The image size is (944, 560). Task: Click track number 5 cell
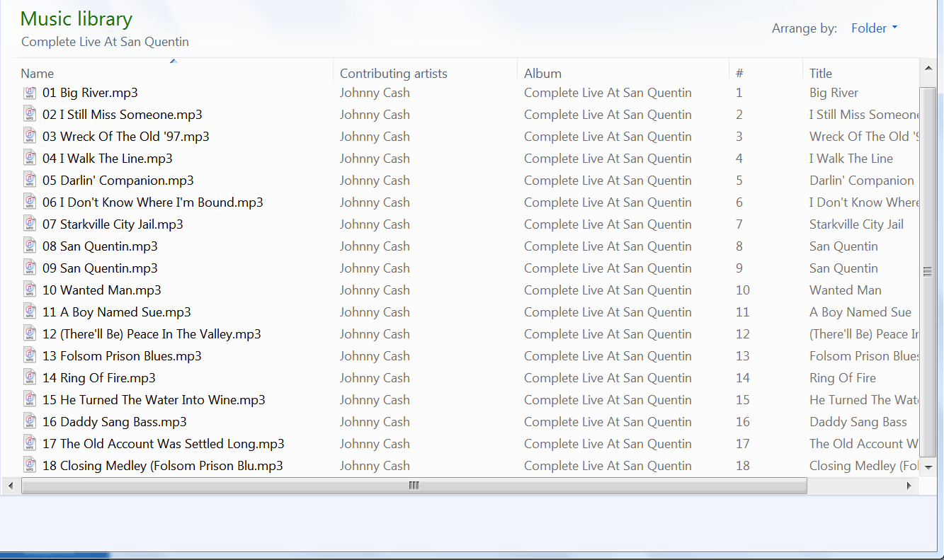[x=739, y=180]
